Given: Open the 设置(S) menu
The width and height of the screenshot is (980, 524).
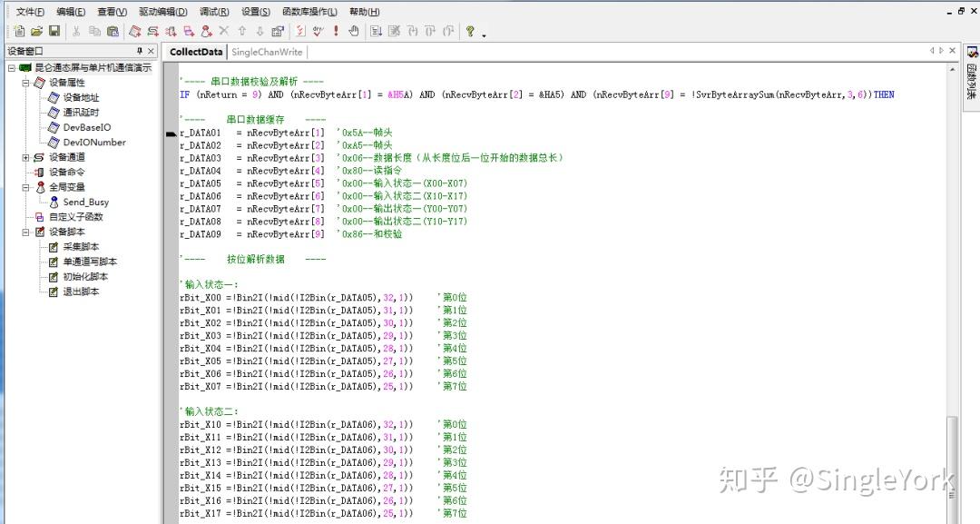Looking at the screenshot, I should coord(256,11).
